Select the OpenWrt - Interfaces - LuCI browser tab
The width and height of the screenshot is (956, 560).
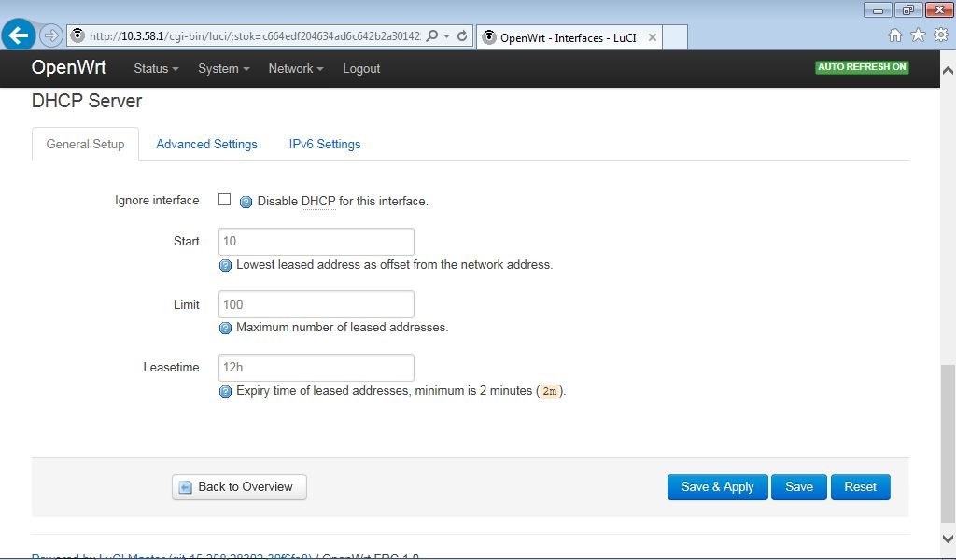click(569, 37)
